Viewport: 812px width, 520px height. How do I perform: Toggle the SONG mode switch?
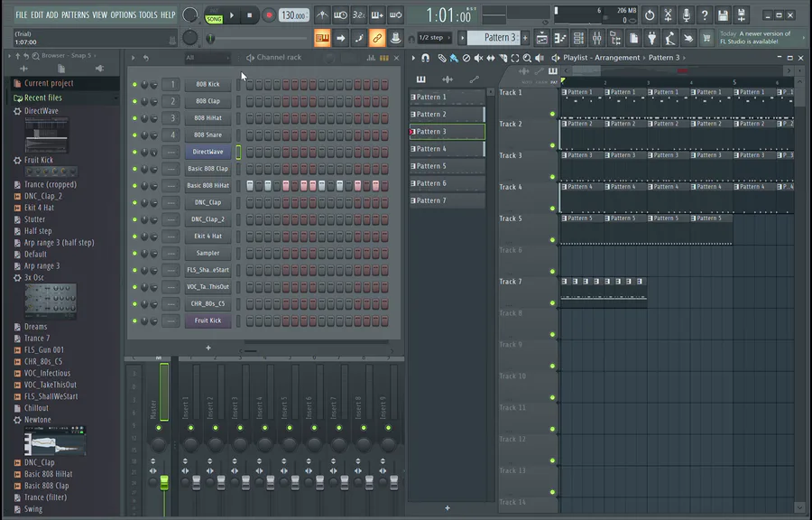click(x=213, y=19)
